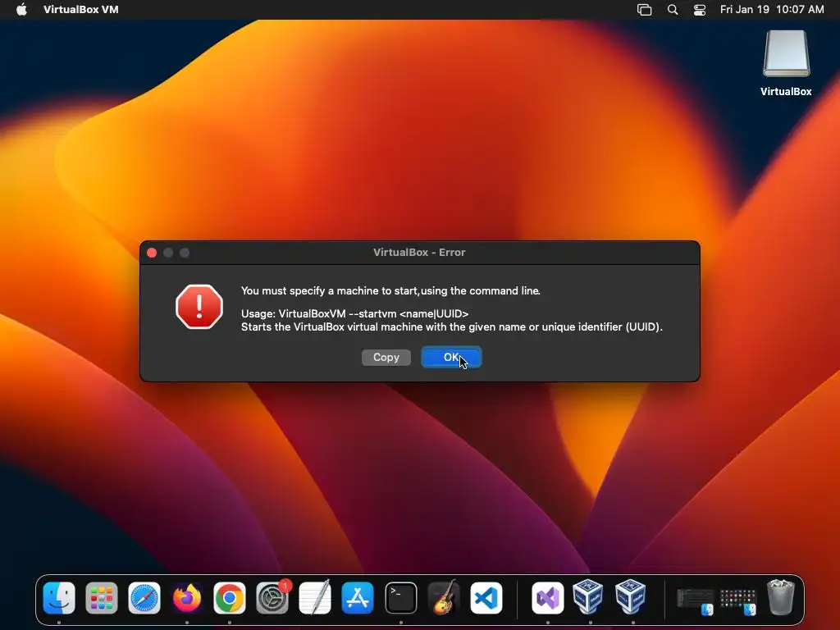
Task: Open Launchpad from the Dock
Action: pos(101,597)
